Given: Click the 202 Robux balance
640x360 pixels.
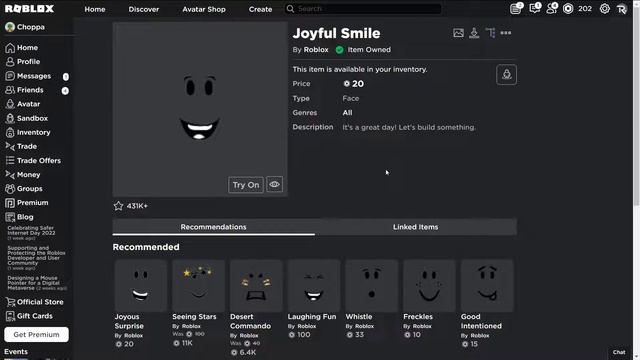Looking at the screenshot, I should [x=585, y=9].
